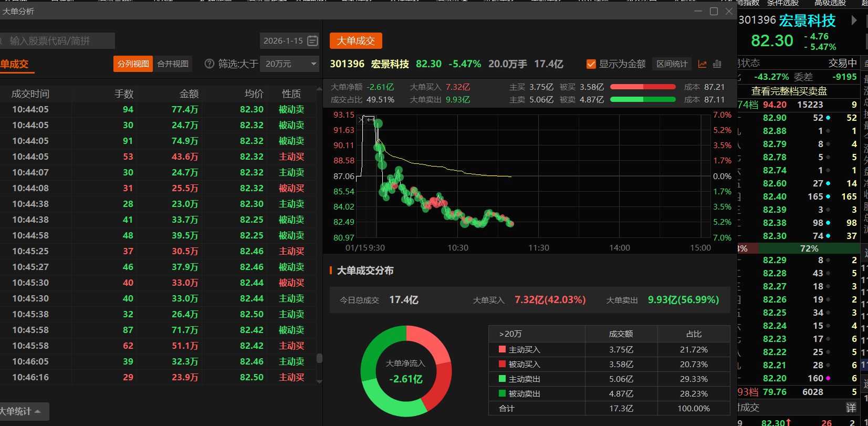The height and width of the screenshot is (426, 868).
Task: Select 分列视图 view mode
Action: pos(133,64)
